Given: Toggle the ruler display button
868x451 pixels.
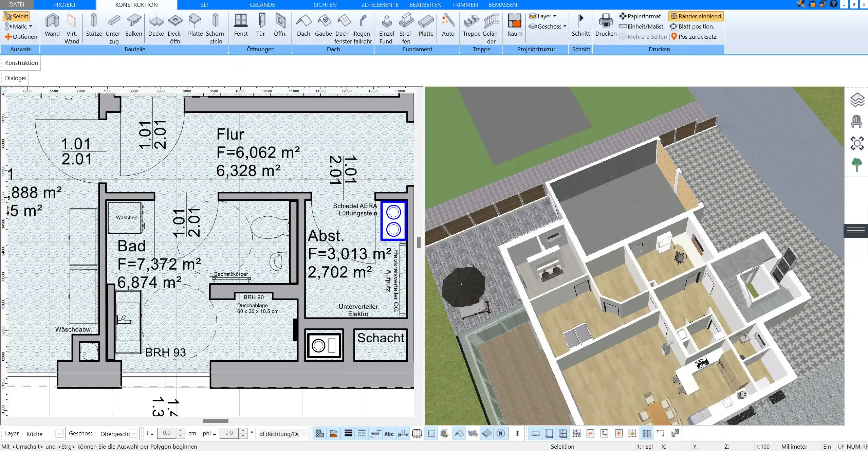Looking at the screenshot, I should pyautogui.click(x=536, y=434).
